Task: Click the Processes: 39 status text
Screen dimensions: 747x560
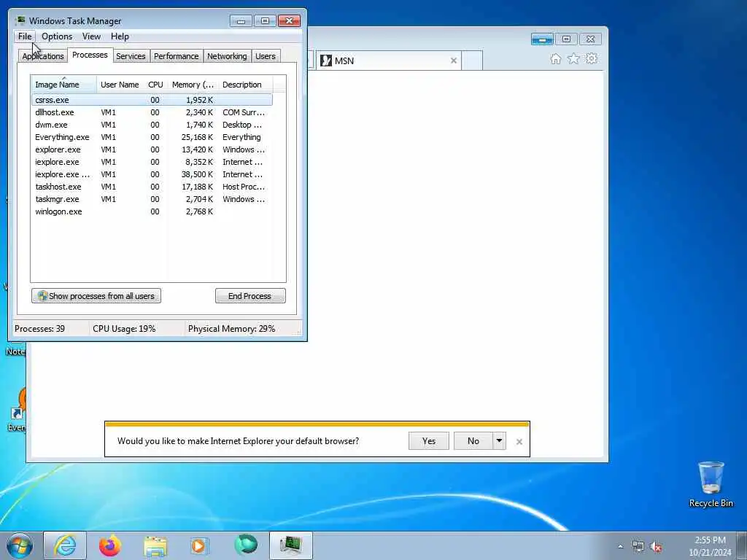Action: click(x=39, y=329)
